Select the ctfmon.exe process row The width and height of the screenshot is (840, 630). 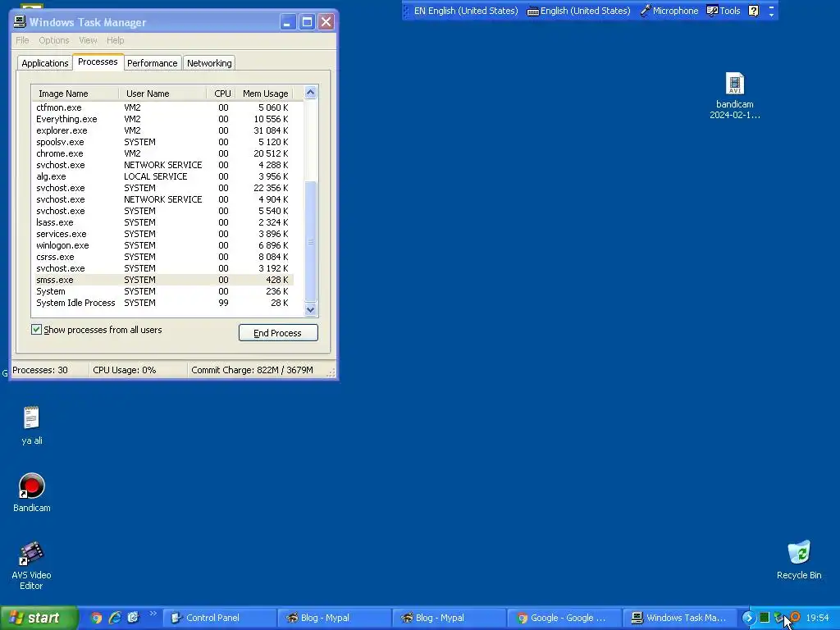163,107
